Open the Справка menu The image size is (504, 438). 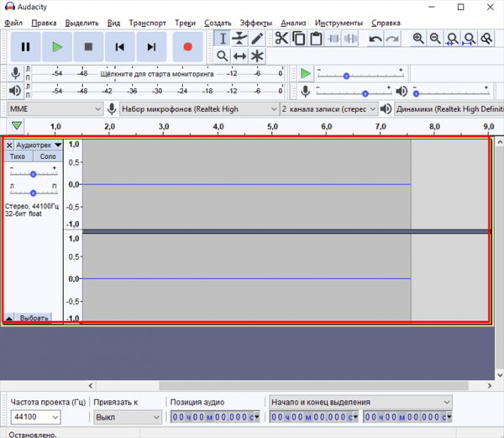pos(386,23)
